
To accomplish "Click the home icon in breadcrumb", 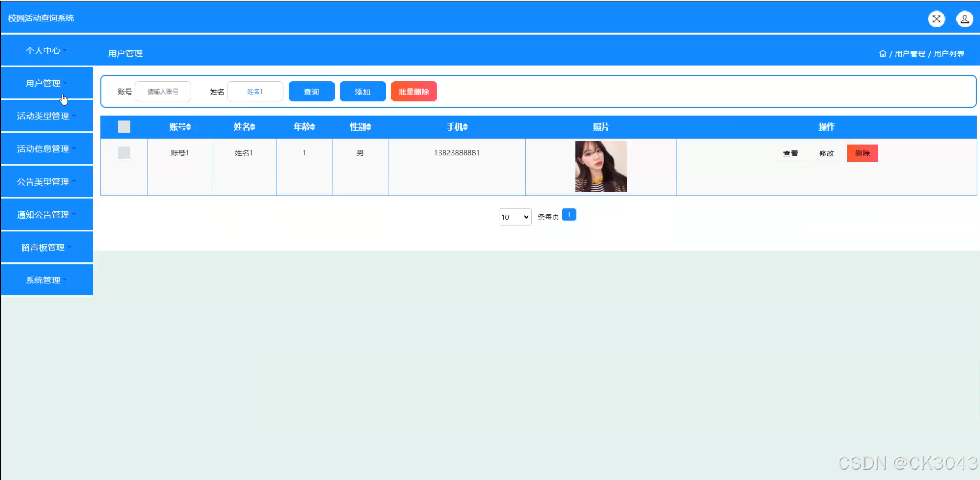I will (x=883, y=53).
